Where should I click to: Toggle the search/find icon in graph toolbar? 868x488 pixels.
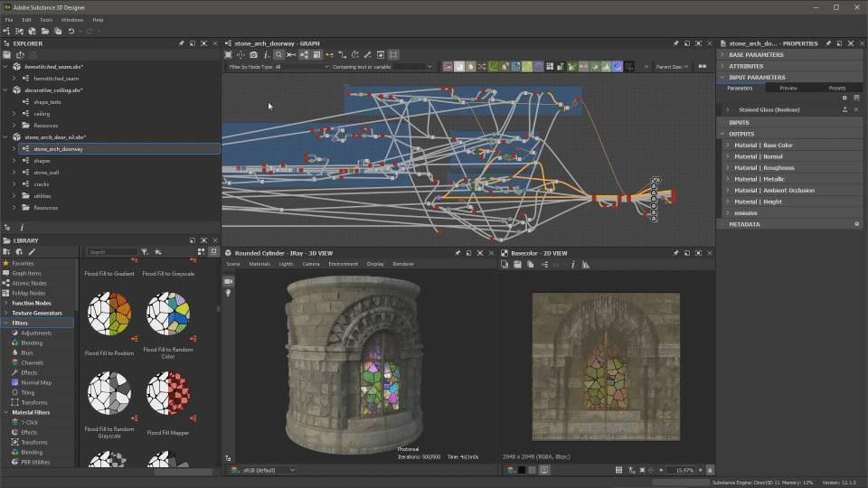pyautogui.click(x=278, y=55)
